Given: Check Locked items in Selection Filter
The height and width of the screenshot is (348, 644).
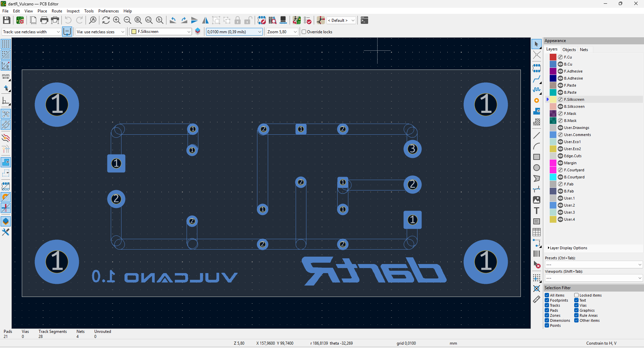Looking at the screenshot, I should [576, 295].
